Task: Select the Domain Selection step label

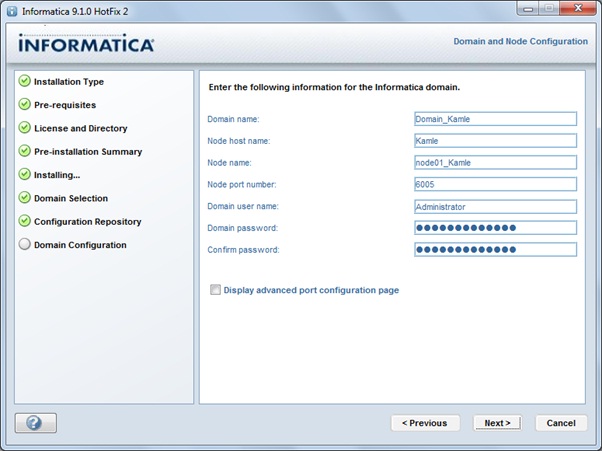Action: tap(71, 198)
